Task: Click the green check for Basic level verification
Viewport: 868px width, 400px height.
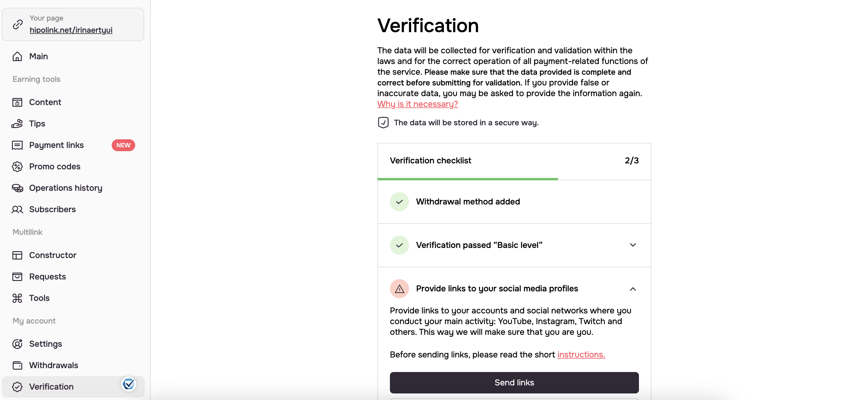Action: [399, 245]
